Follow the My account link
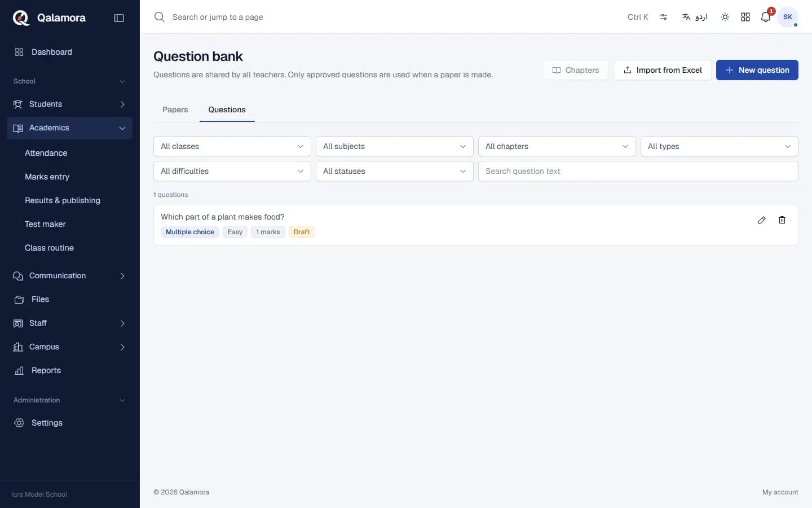 pos(780,492)
